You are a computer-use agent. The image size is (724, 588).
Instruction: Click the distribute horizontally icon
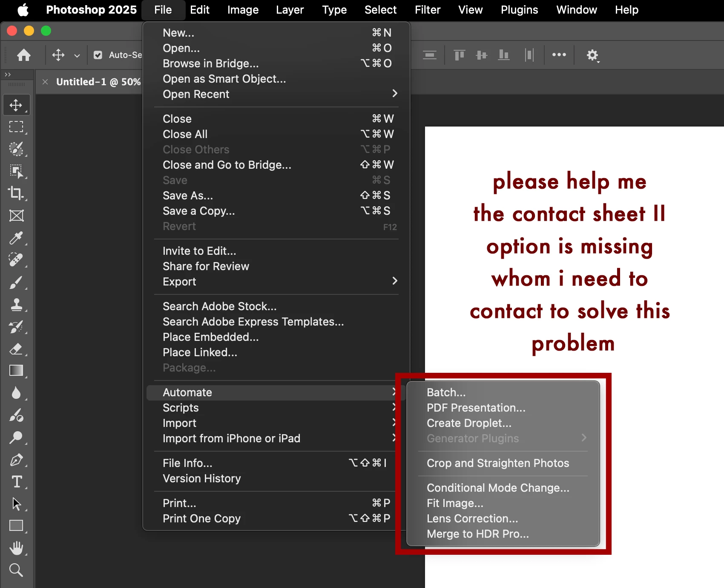coord(529,55)
